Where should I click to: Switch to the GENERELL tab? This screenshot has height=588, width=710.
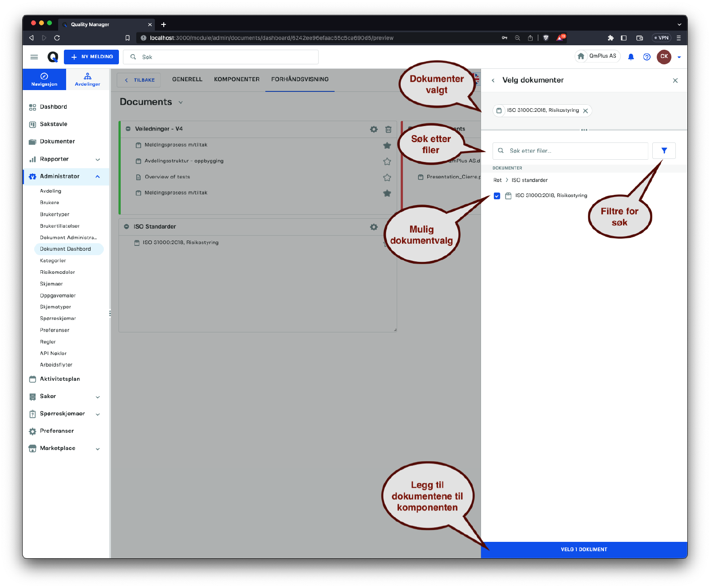click(x=187, y=79)
